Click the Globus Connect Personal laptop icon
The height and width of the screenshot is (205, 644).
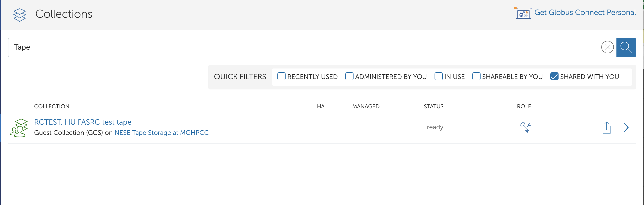[x=523, y=13]
